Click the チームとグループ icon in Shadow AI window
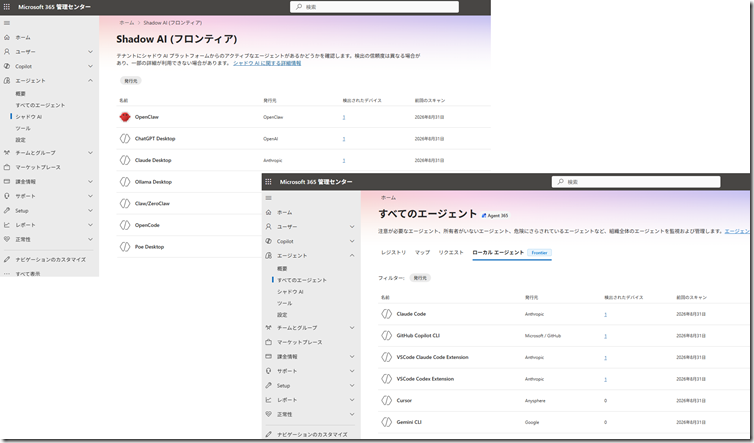Image resolution: width=754 pixels, height=443 pixels. [7, 152]
